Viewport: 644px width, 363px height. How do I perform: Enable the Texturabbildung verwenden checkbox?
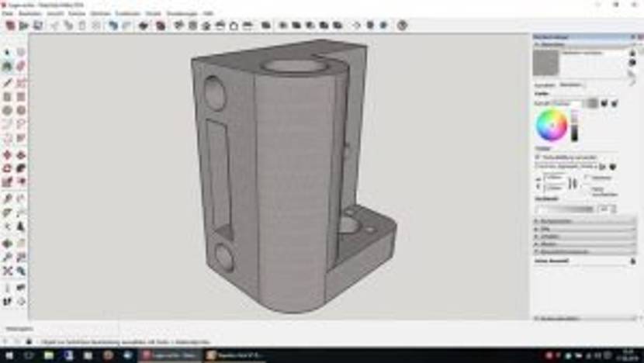(538, 157)
